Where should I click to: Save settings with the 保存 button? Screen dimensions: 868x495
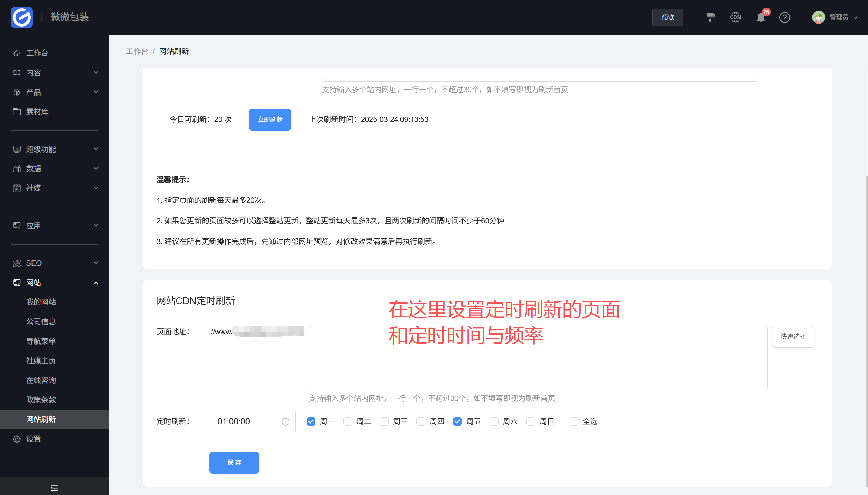pyautogui.click(x=234, y=462)
